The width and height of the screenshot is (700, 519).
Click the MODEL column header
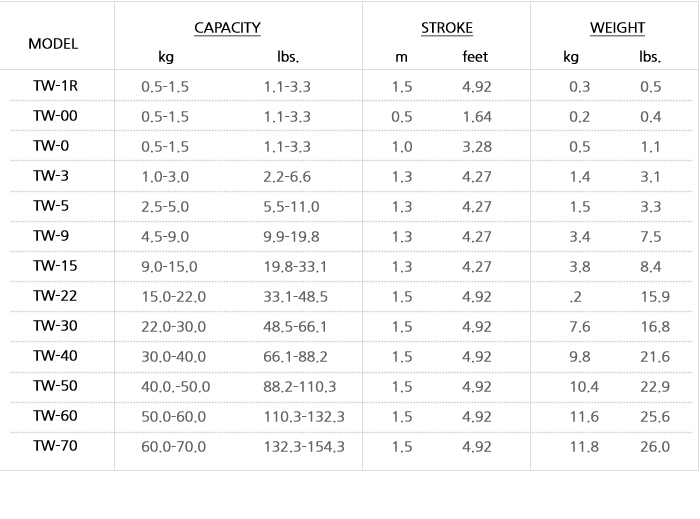pyautogui.click(x=53, y=44)
